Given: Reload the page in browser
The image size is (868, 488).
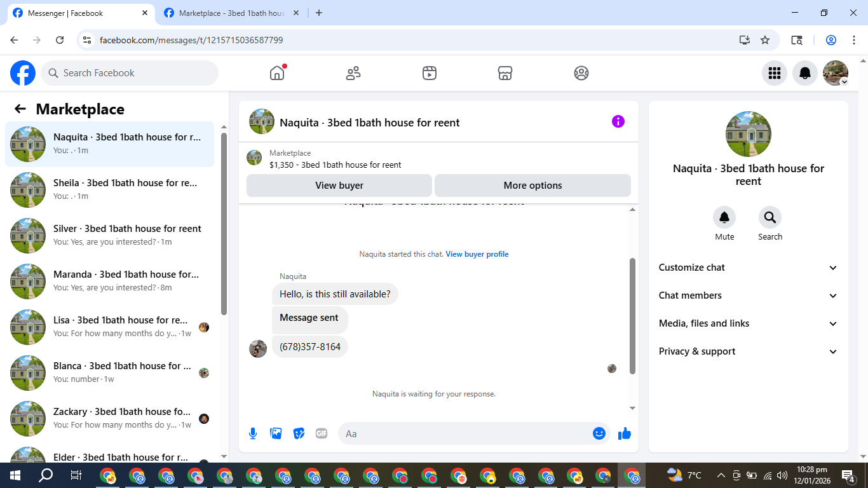Looking at the screenshot, I should point(60,40).
